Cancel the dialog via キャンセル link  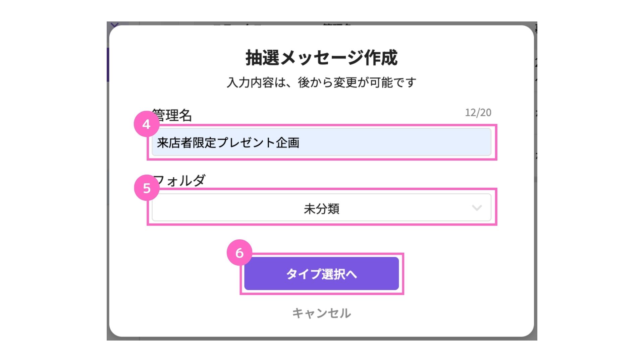click(x=321, y=313)
